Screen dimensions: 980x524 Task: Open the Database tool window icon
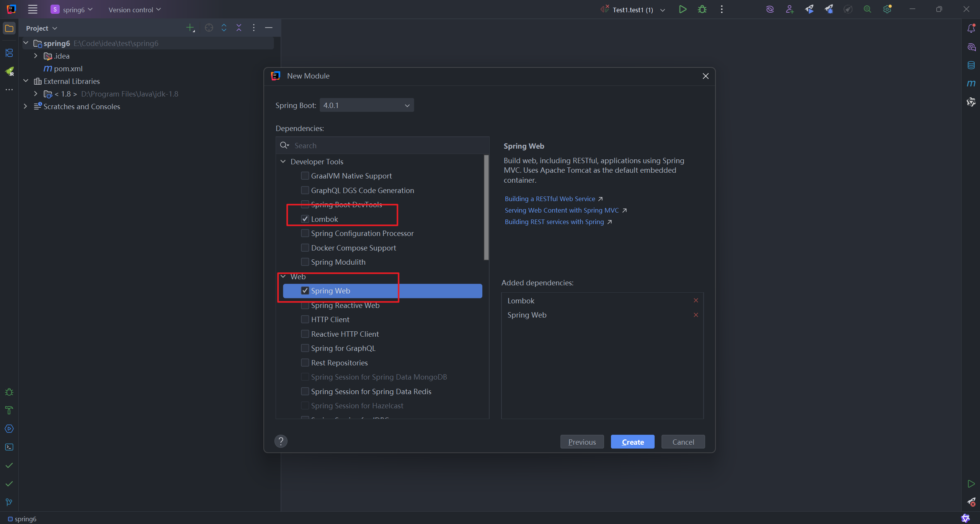[x=971, y=65]
